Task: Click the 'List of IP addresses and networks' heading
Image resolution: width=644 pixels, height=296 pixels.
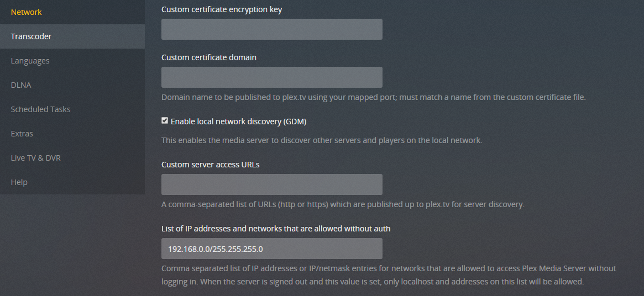Action: [276, 229]
